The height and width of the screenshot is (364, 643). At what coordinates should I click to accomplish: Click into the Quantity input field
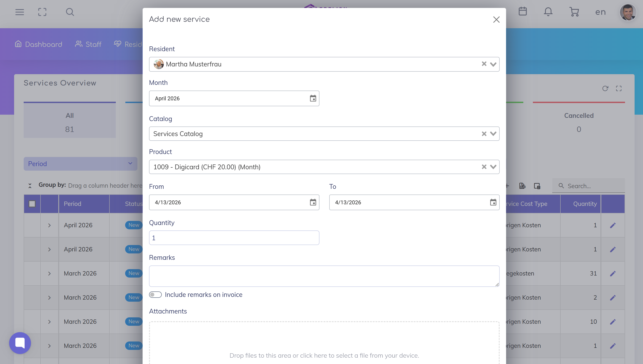point(234,238)
